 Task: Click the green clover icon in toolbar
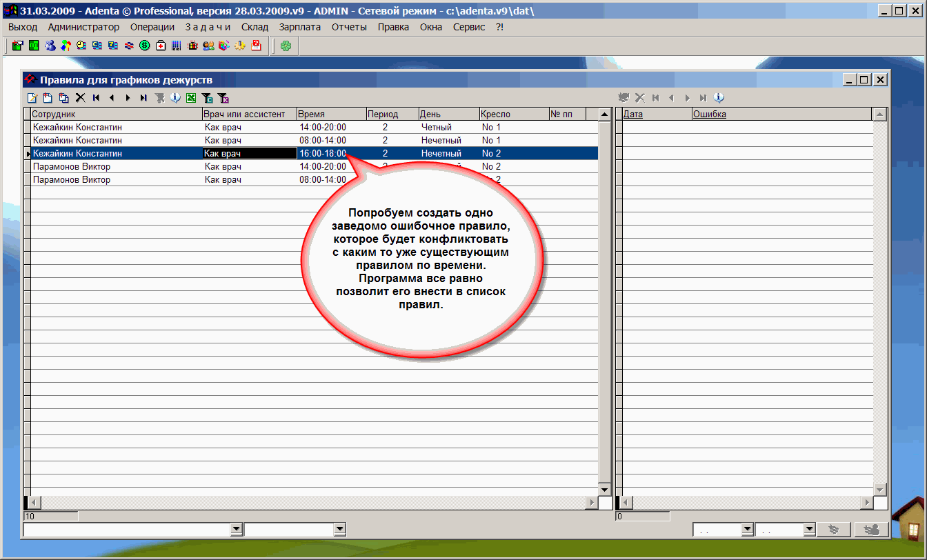point(286,46)
